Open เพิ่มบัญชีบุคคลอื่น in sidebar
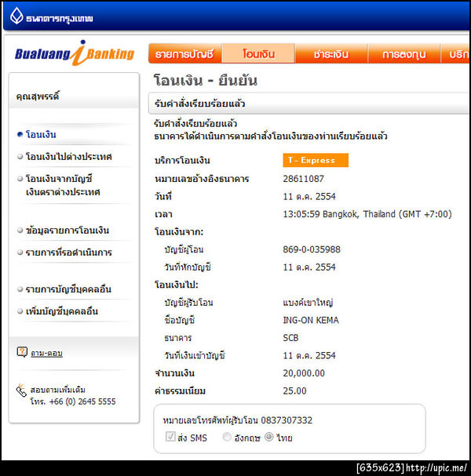 click(62, 311)
